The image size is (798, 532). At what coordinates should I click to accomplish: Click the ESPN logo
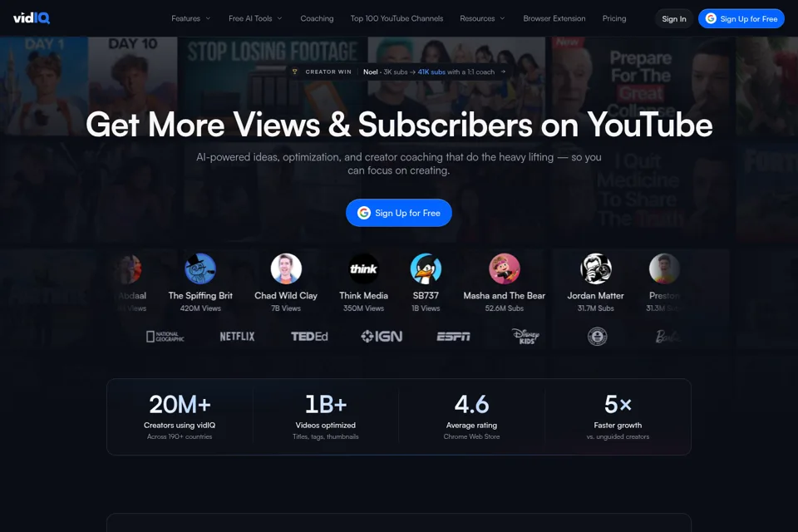pyautogui.click(x=454, y=337)
